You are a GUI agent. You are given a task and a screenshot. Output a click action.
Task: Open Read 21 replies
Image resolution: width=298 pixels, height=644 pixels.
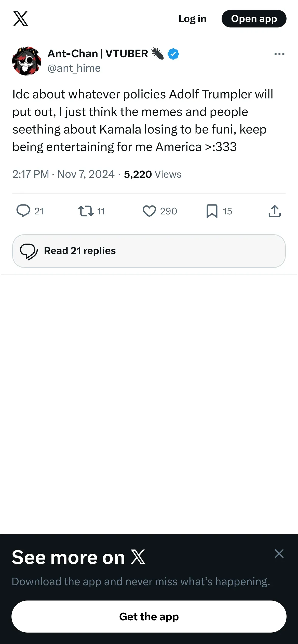[x=149, y=251]
